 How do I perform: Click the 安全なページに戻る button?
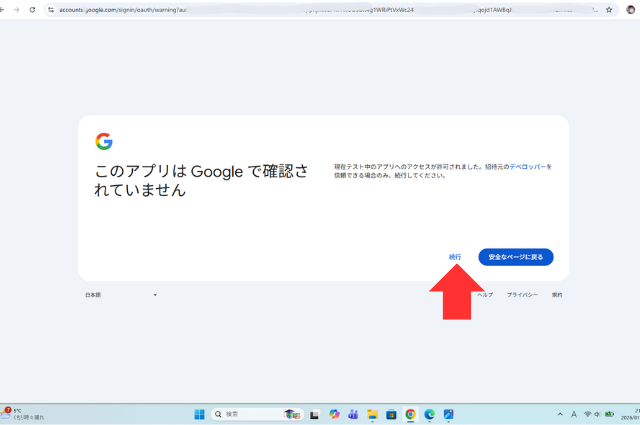(515, 257)
